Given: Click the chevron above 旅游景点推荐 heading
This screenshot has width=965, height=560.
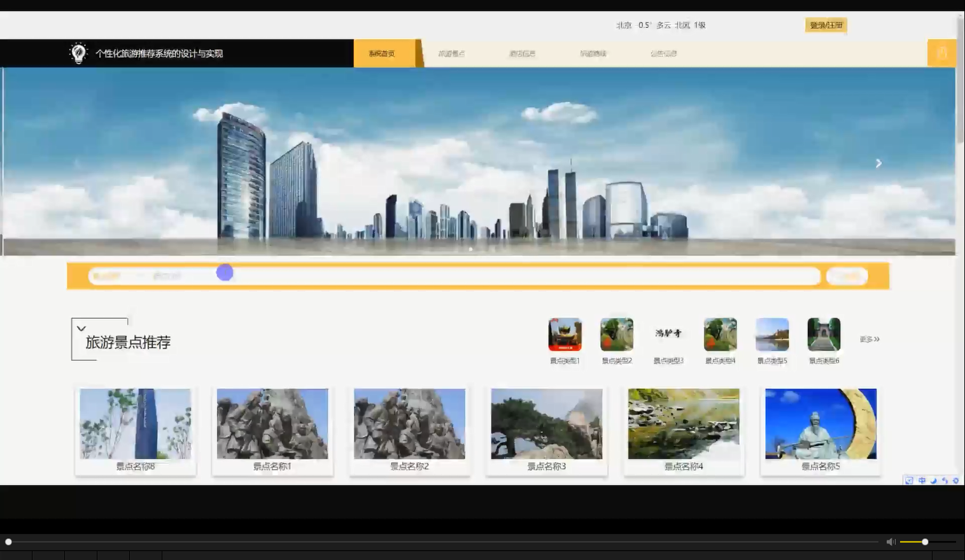Looking at the screenshot, I should pyautogui.click(x=81, y=328).
